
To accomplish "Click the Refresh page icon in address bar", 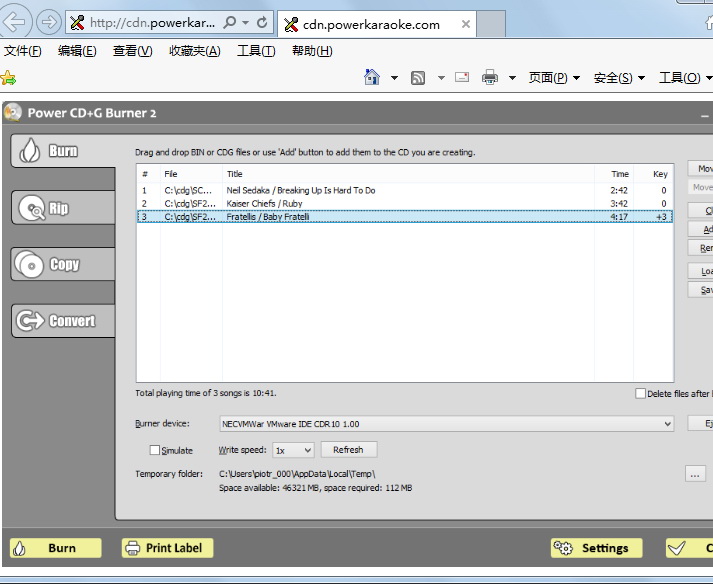I will click(x=262, y=22).
